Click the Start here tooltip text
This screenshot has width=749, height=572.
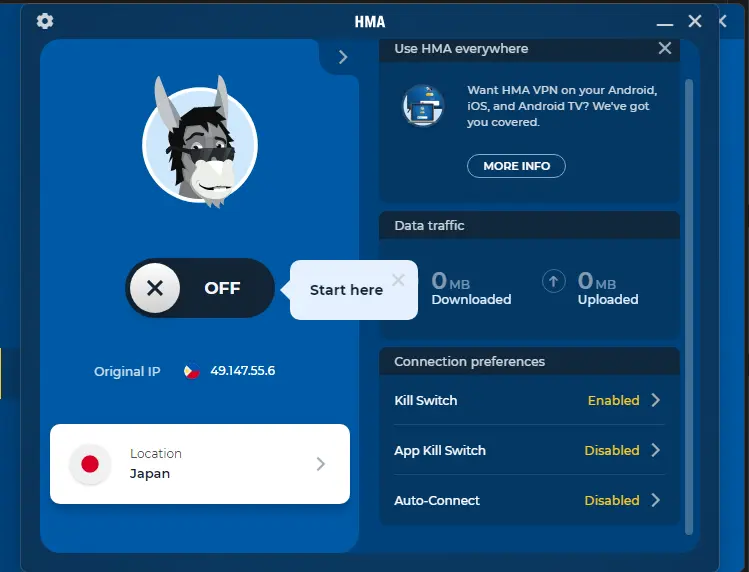(346, 290)
